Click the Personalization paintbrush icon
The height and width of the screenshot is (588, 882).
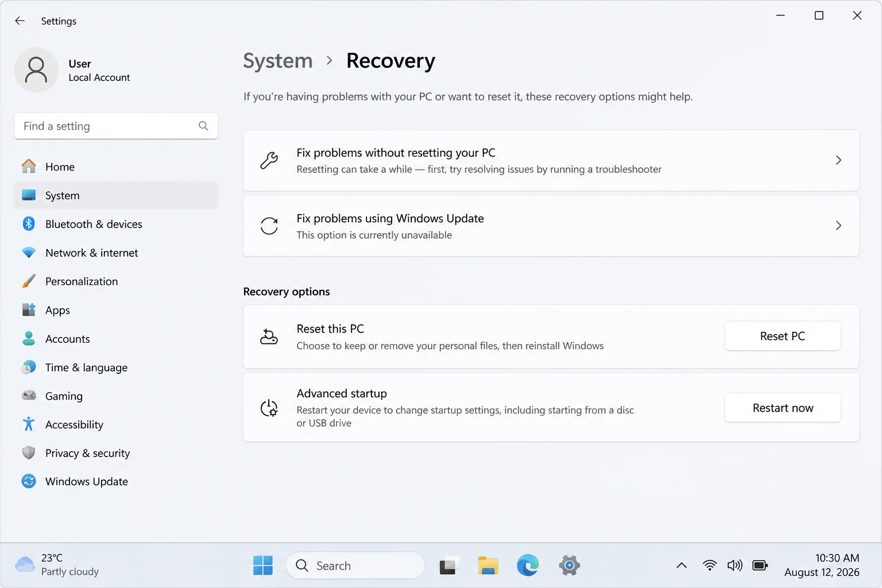tap(29, 281)
